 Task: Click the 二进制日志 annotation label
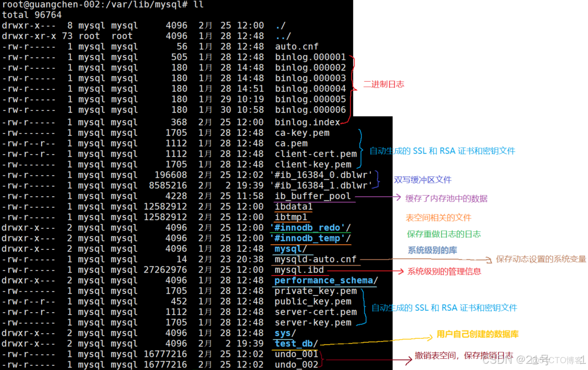coord(384,84)
